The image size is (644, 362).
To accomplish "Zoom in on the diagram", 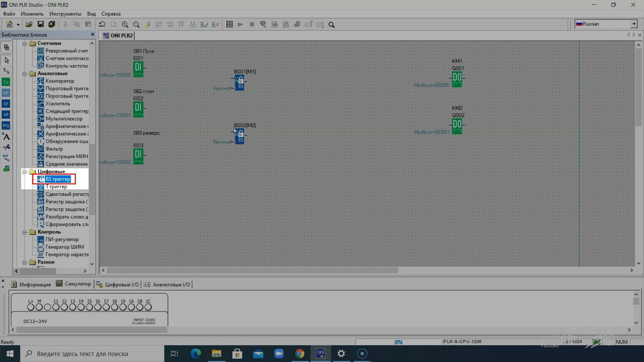I will coord(125,24).
